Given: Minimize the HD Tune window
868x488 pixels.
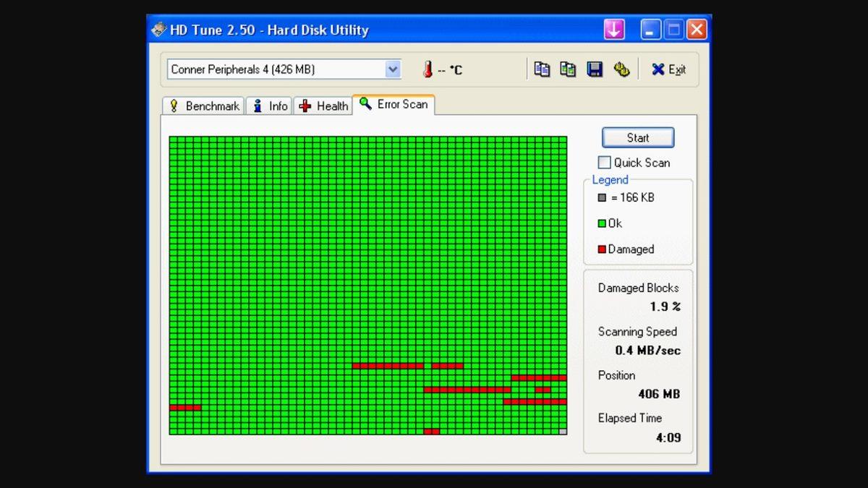Looking at the screenshot, I should pos(650,30).
